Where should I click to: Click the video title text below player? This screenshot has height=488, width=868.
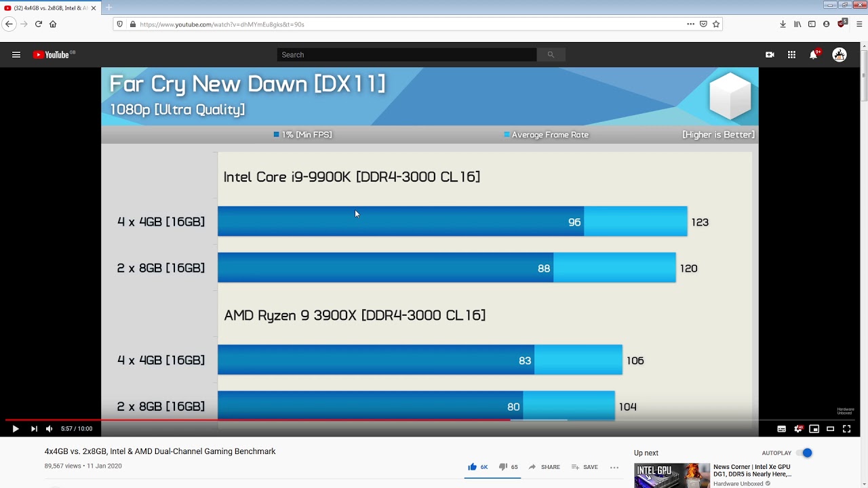160,451
